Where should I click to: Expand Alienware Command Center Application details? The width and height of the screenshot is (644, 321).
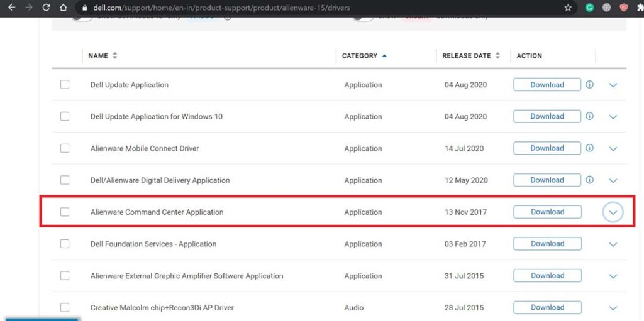pos(613,213)
